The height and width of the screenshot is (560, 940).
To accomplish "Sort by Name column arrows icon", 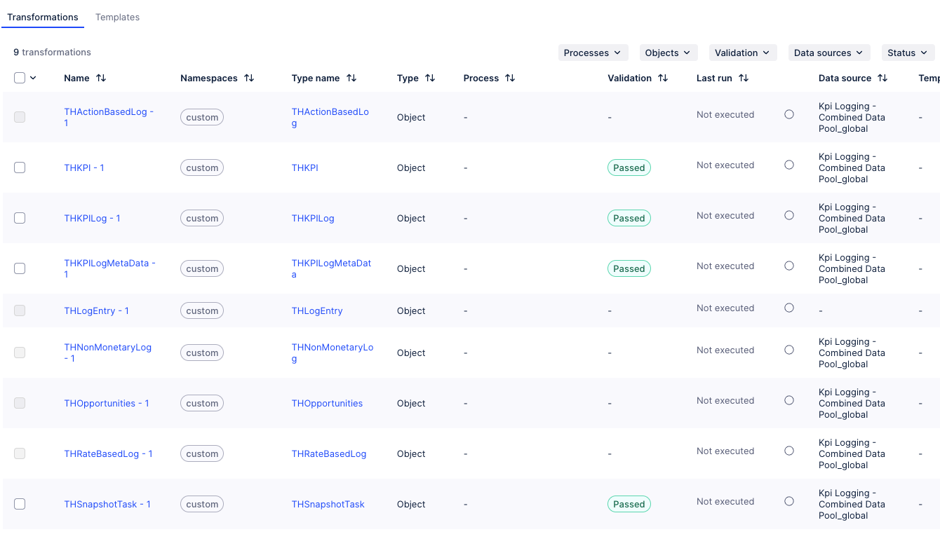I will [101, 78].
